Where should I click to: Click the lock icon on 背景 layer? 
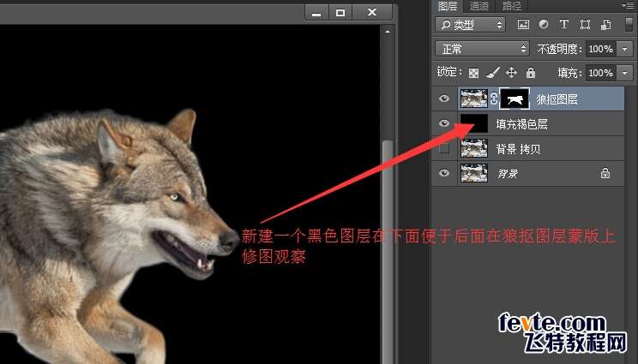605,173
